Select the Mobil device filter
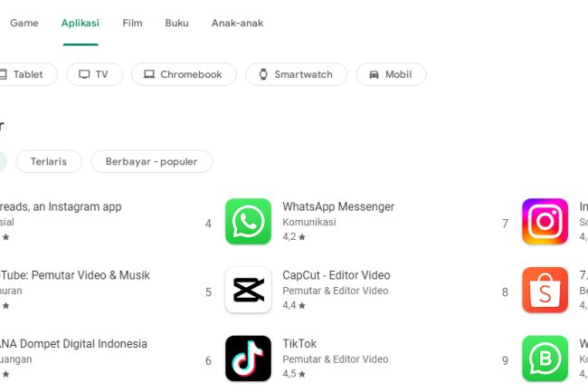588x392 pixels. coord(391,74)
